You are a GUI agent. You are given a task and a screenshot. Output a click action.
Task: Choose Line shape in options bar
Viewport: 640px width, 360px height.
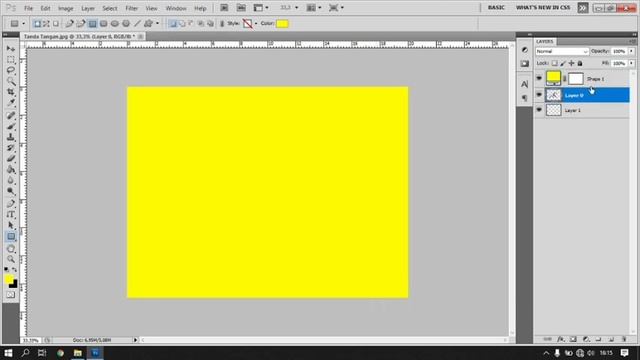138,24
